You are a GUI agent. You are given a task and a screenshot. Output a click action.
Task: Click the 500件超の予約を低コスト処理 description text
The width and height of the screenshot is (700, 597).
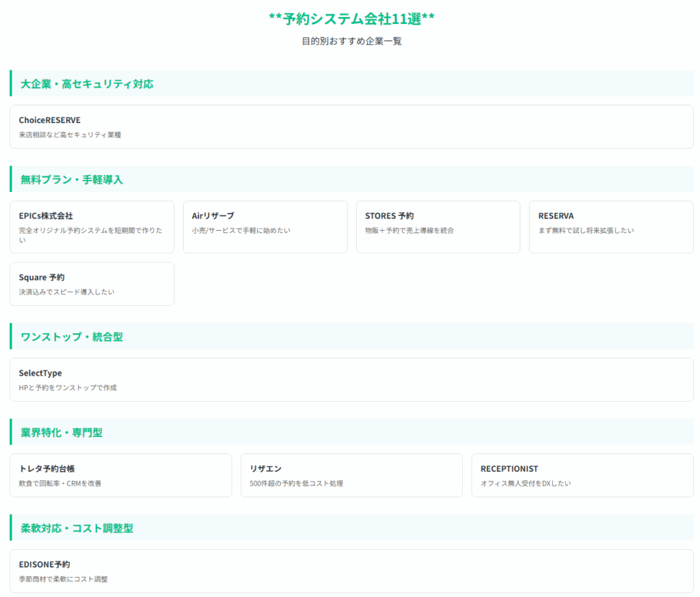point(296,484)
